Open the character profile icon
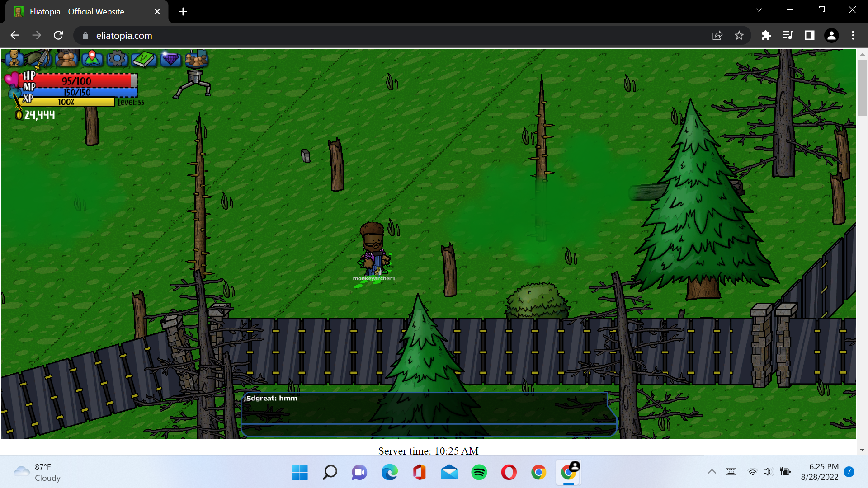The image size is (868, 488). click(14, 58)
